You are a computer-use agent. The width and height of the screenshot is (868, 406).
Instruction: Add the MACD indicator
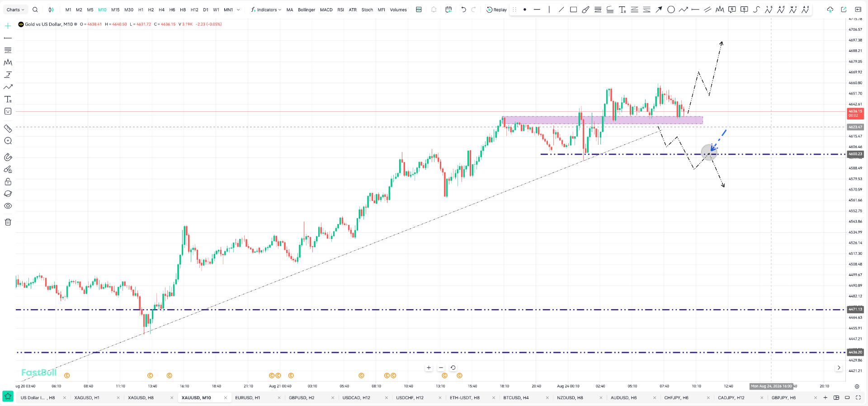[326, 10]
